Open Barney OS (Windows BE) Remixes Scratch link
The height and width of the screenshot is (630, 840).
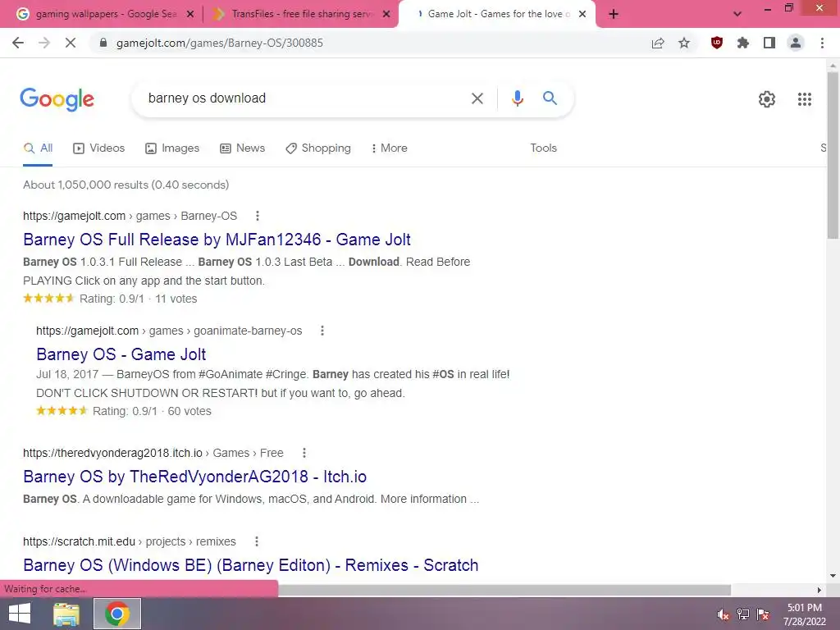tap(251, 565)
